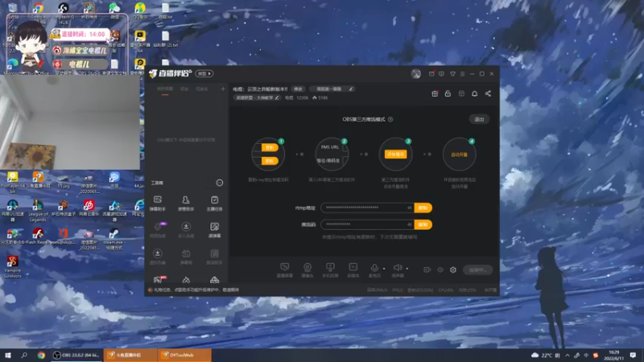Open the Chrome icon on the taskbar
This screenshot has width=644, height=362.
41,355
